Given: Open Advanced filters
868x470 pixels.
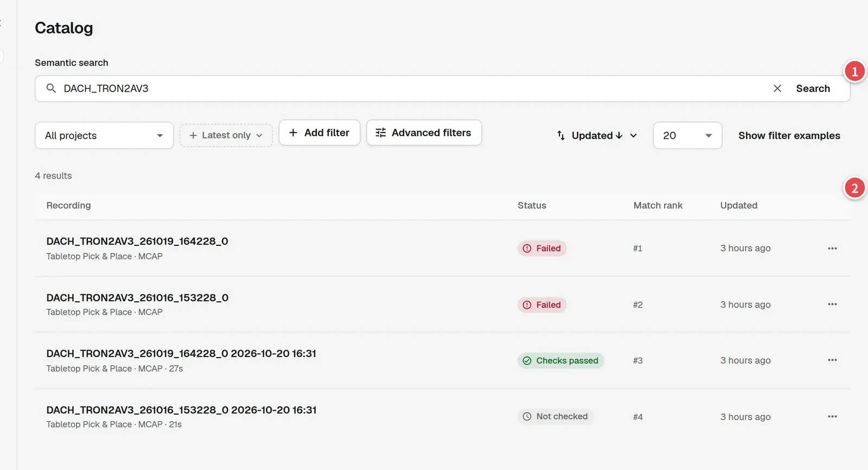Looking at the screenshot, I should click(424, 132).
